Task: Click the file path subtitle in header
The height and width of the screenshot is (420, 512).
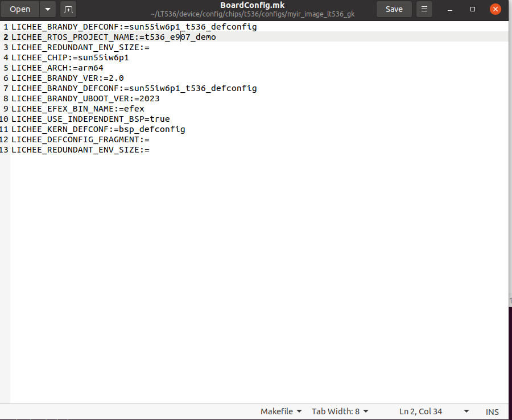Action: click(253, 14)
